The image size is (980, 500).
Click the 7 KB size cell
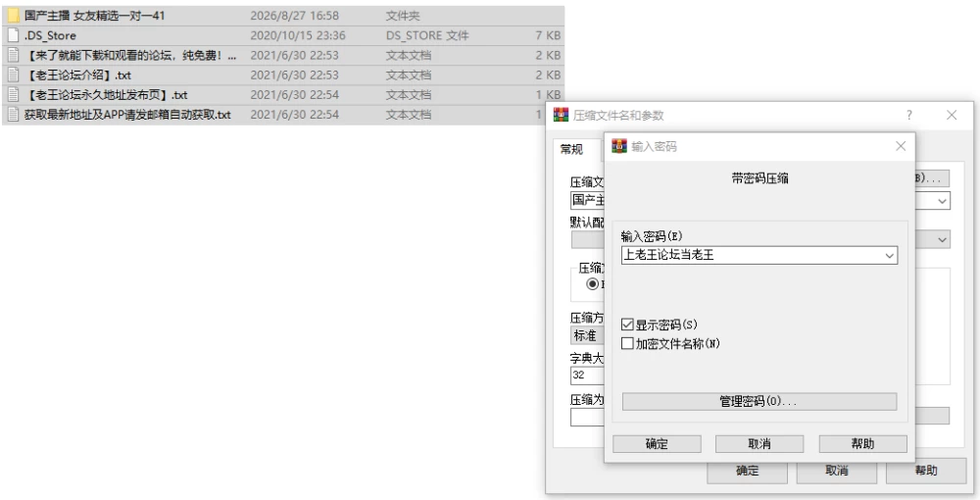[x=548, y=35]
